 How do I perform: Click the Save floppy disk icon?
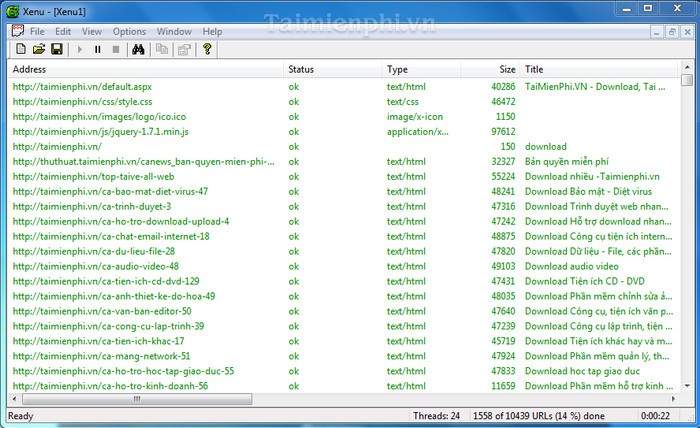(57, 49)
